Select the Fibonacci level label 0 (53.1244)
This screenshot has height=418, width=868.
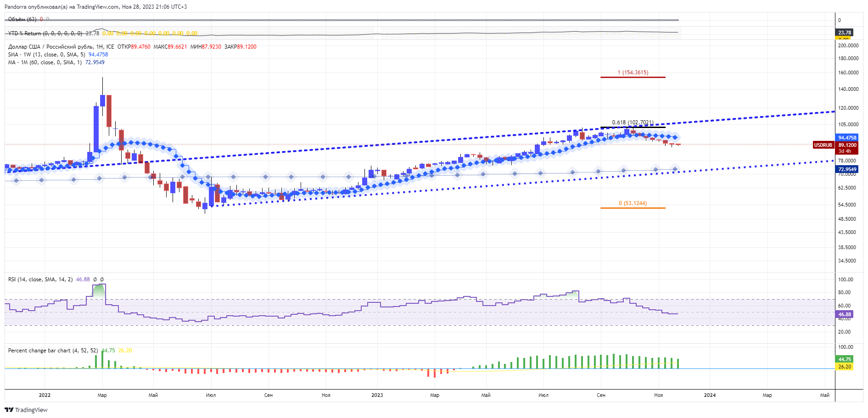(633, 203)
